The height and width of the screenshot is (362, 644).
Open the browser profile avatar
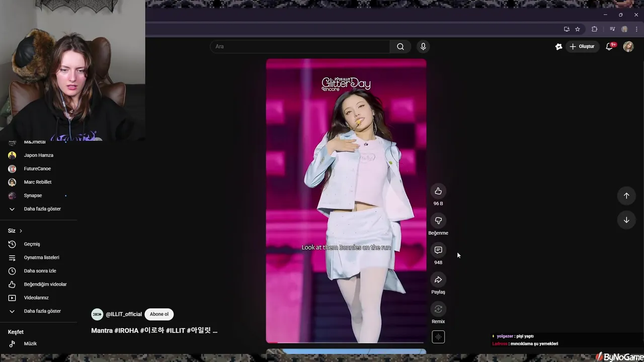pos(624,29)
